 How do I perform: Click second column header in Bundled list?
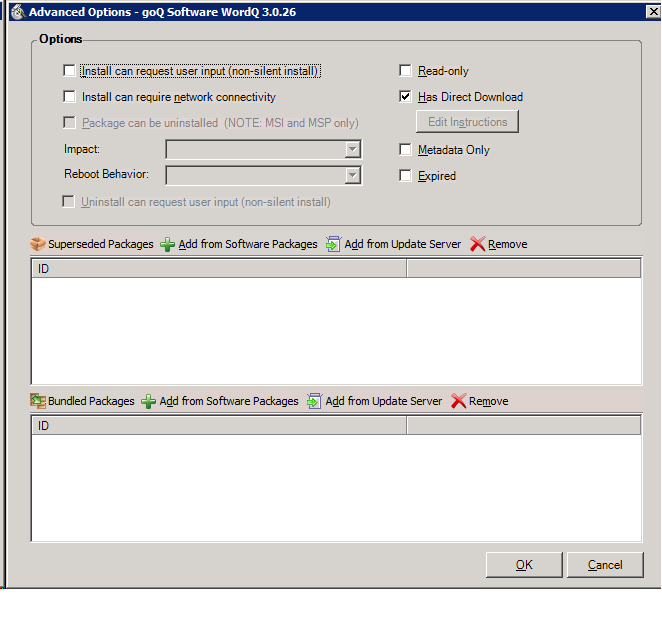click(524, 426)
